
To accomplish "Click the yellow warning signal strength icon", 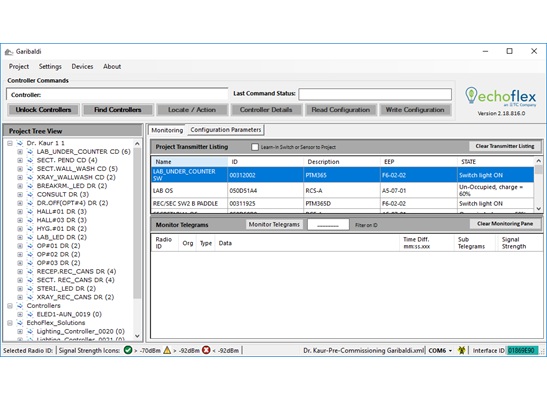I will pyautogui.click(x=167, y=350).
